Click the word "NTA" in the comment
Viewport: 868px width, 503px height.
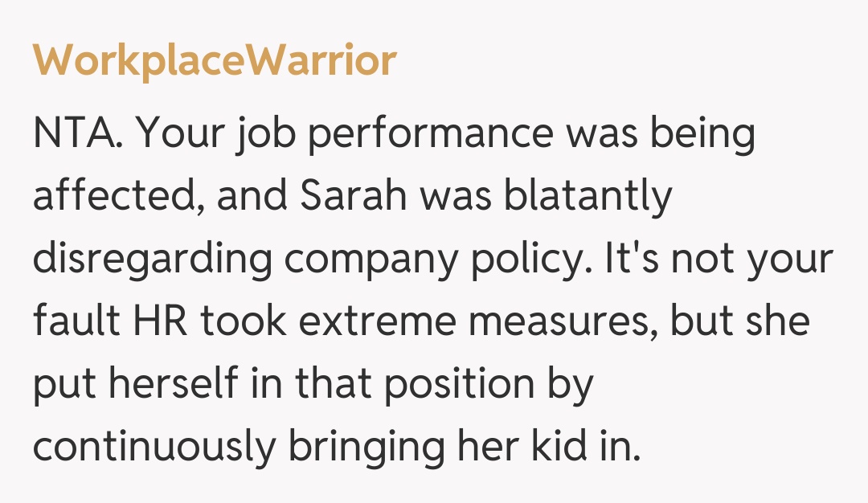click(77, 134)
